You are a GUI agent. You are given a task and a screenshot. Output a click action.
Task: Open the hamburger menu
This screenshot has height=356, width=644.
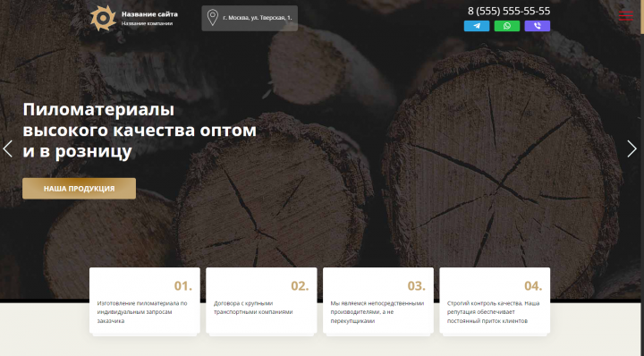coord(625,15)
